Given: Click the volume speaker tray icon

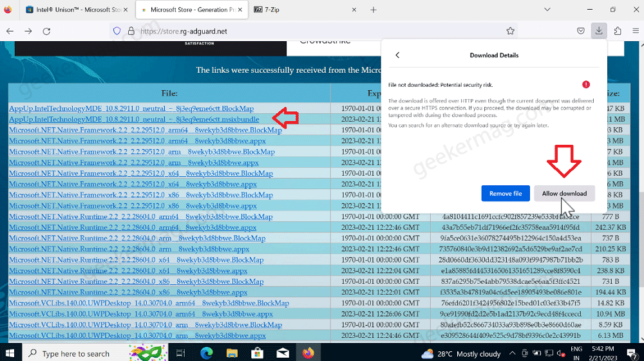Looking at the screenshot, I should pyautogui.click(x=561, y=353).
